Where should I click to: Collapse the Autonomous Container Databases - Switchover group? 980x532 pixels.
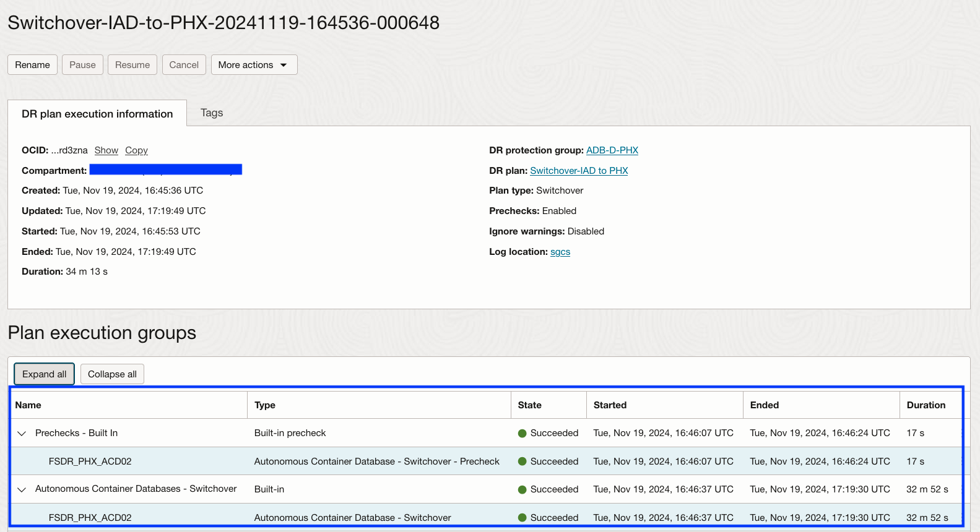click(22, 490)
